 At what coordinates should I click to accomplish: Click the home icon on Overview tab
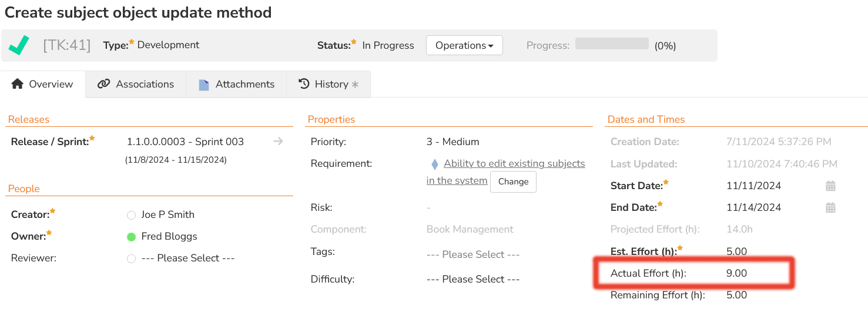point(18,84)
